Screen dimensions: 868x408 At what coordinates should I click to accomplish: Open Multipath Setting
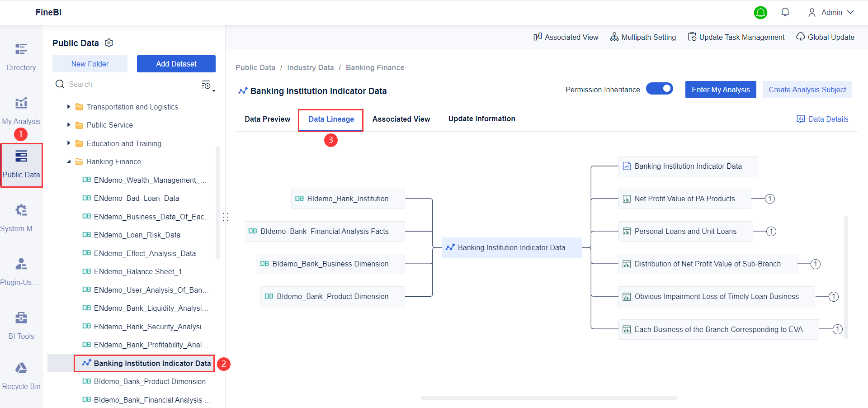point(643,37)
